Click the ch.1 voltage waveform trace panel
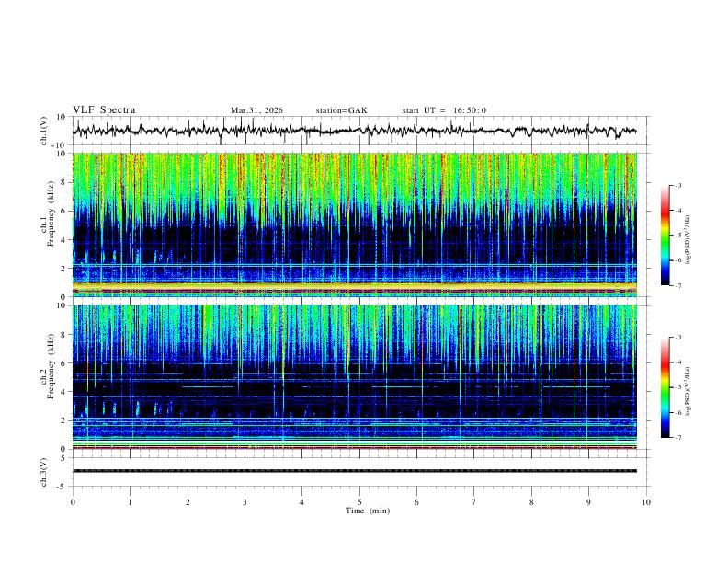This screenshot has height=563, width=728. pyautogui.click(x=361, y=131)
